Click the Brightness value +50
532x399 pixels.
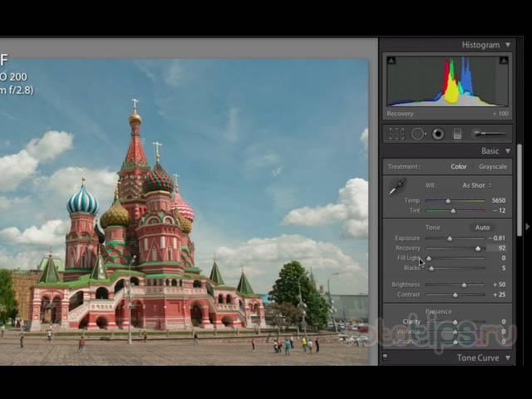499,284
